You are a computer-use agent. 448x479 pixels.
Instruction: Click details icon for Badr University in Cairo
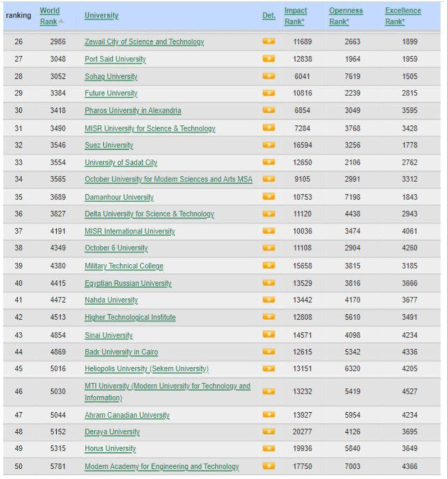269,352
